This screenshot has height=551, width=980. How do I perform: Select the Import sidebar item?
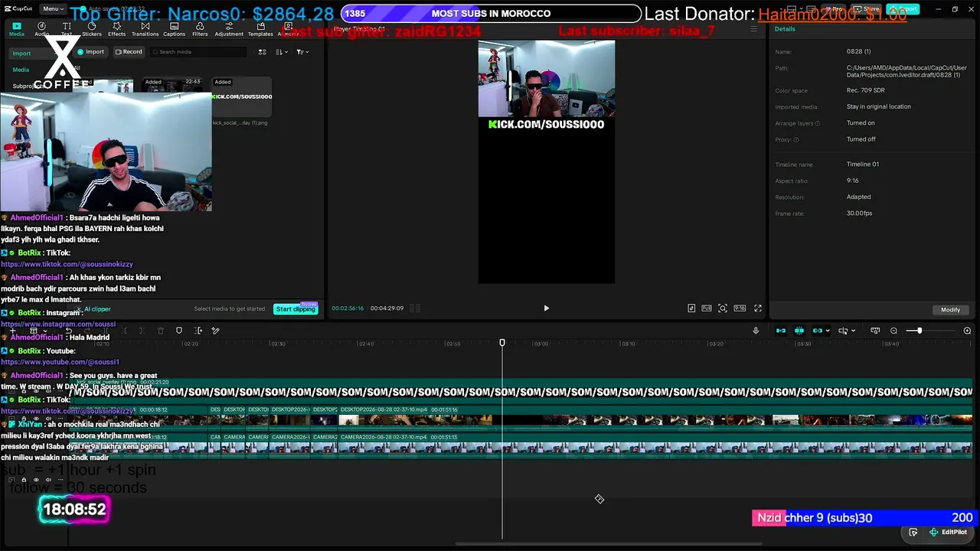(x=21, y=54)
